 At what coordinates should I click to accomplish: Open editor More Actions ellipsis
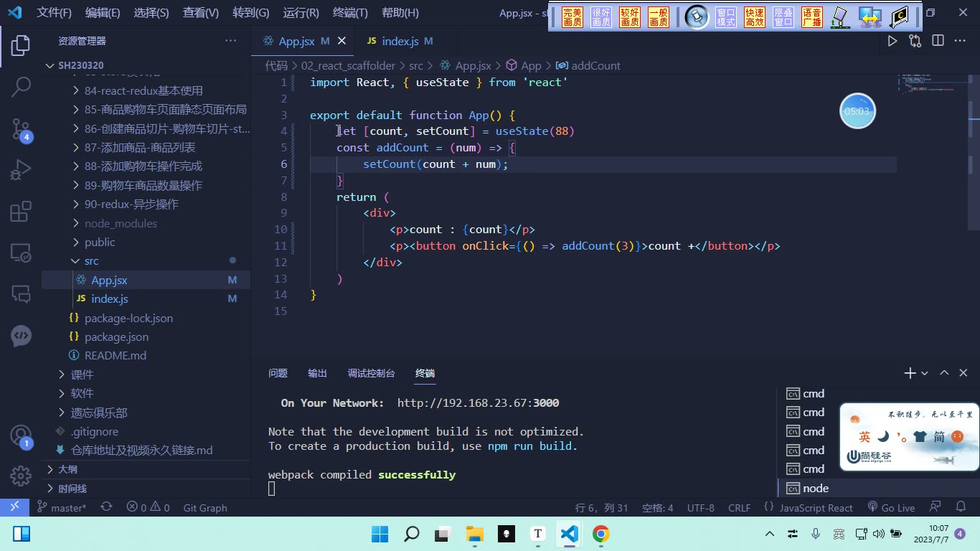[x=960, y=41]
